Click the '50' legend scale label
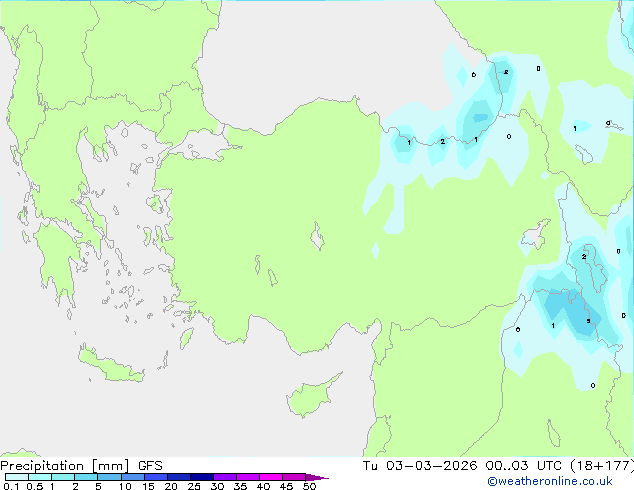Screen dimensions: 634x490 tap(309, 486)
